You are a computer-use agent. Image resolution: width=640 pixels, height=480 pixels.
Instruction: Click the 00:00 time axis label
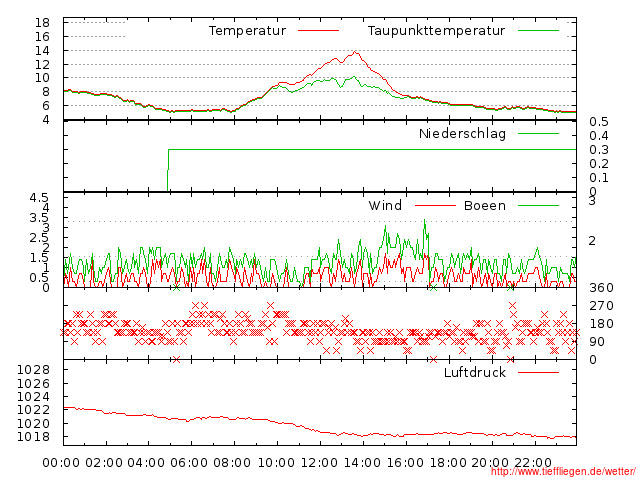point(61,463)
